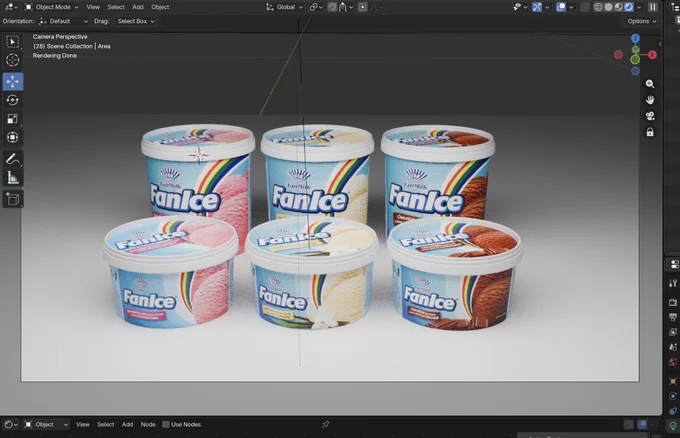The height and width of the screenshot is (438, 680).
Task: Toggle lock camera to view padlock
Action: pos(650,132)
